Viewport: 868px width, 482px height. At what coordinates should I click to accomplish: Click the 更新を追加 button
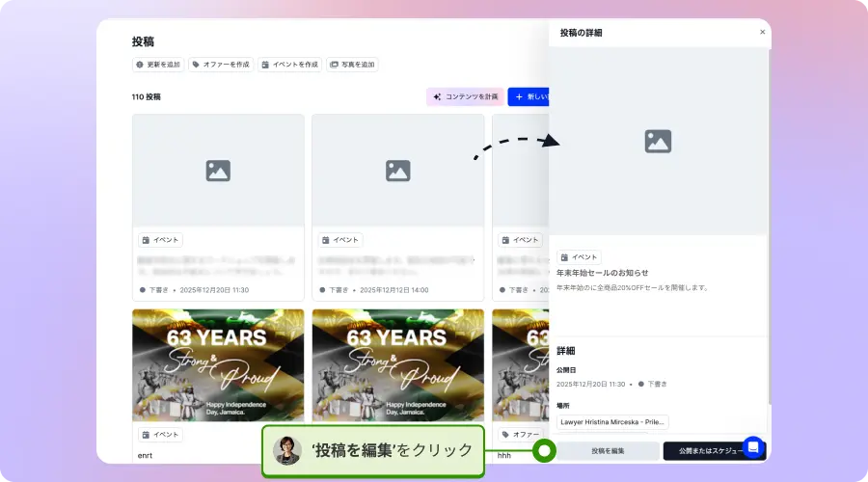tap(158, 65)
